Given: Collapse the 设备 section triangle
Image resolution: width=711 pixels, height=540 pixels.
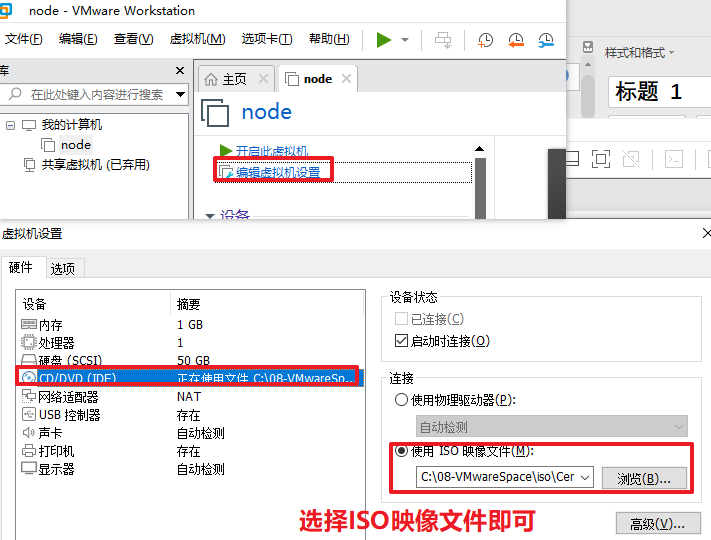Looking at the screenshot, I should click(210, 216).
